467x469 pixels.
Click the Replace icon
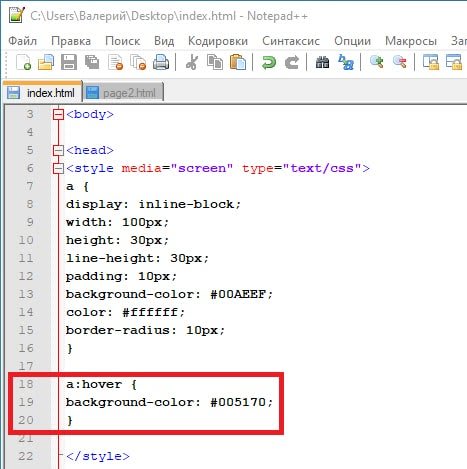pyautogui.click(x=346, y=62)
